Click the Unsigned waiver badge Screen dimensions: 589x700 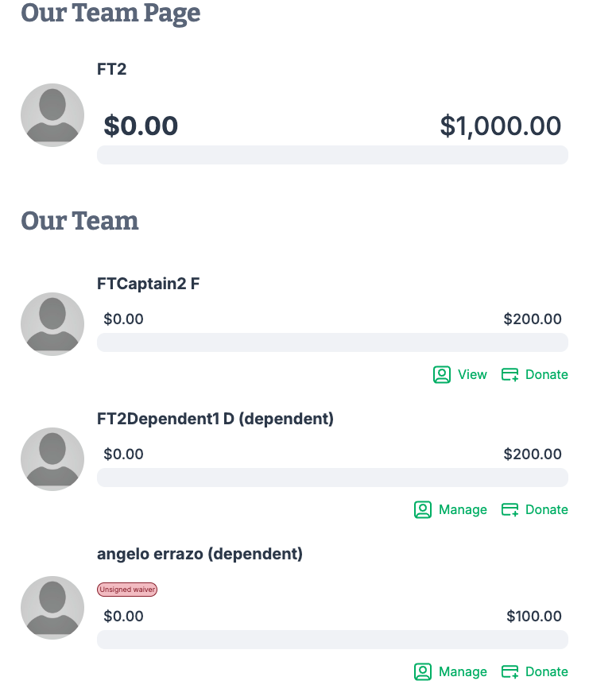tap(127, 590)
